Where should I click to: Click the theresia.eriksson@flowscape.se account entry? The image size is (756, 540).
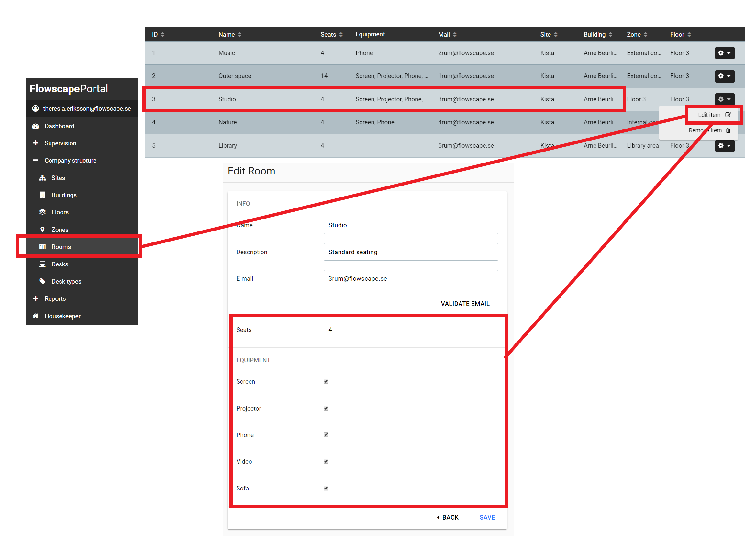(x=82, y=109)
